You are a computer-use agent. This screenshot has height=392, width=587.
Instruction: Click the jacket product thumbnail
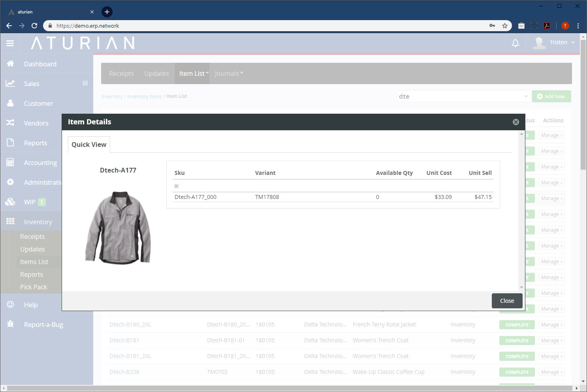118,227
